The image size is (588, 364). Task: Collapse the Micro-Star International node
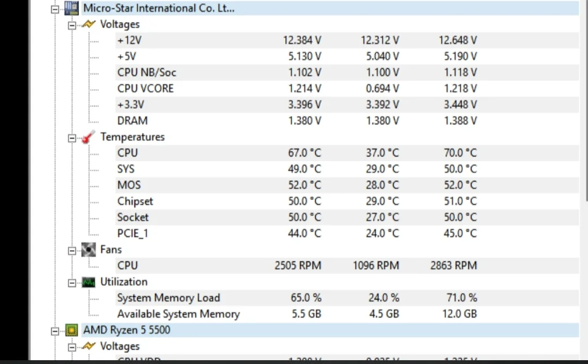pyautogui.click(x=55, y=9)
